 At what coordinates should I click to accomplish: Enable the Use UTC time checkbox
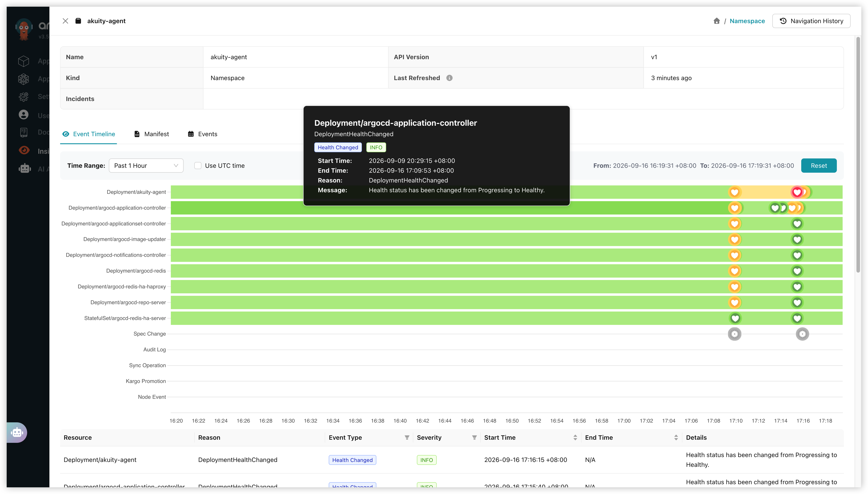tap(198, 166)
